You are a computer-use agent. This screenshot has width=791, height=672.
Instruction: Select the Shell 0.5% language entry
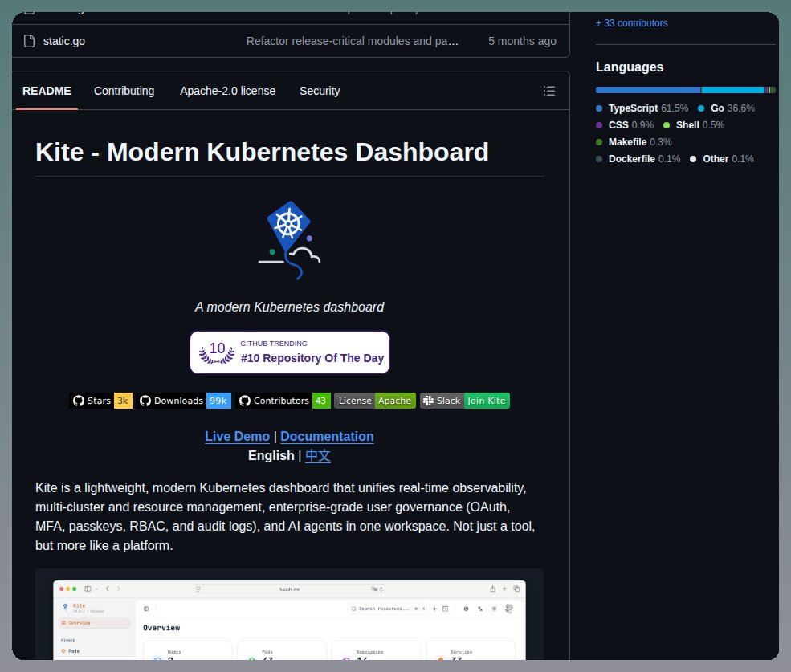[694, 125]
